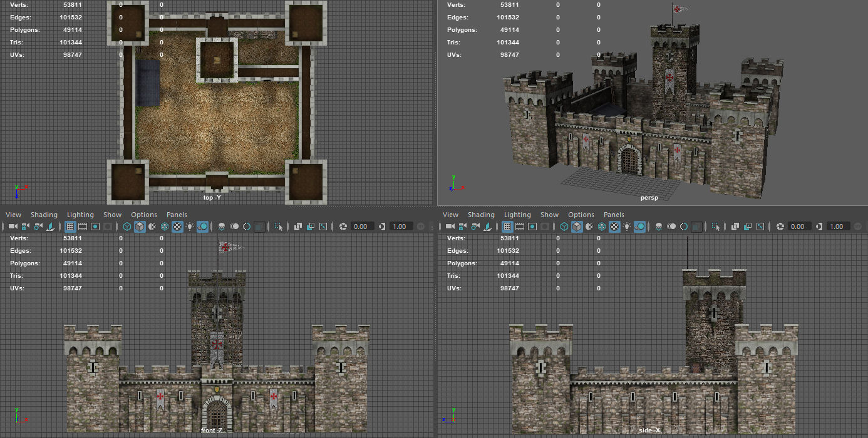
Task: Toggle Textured checker icon in front panel toolbar
Action: point(178,227)
